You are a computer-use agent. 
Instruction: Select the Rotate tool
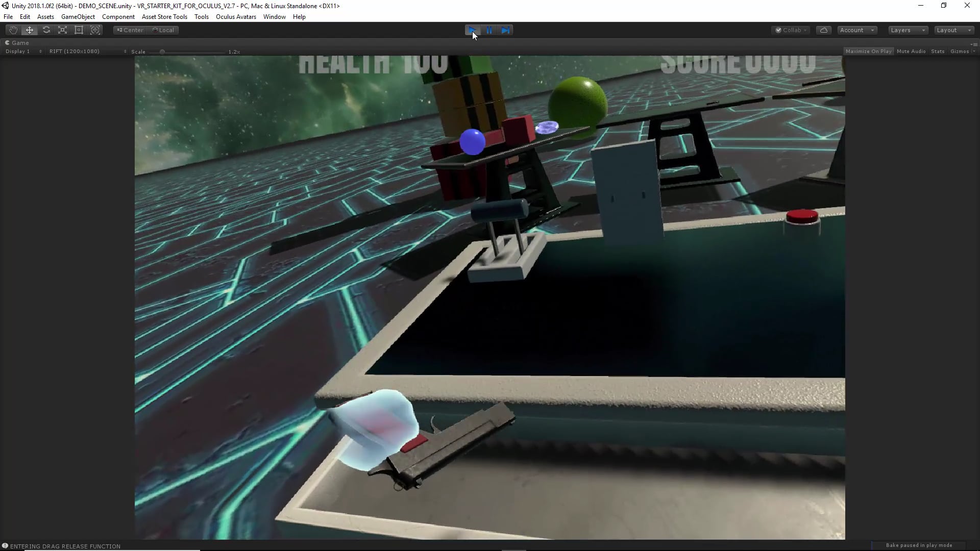(x=46, y=30)
